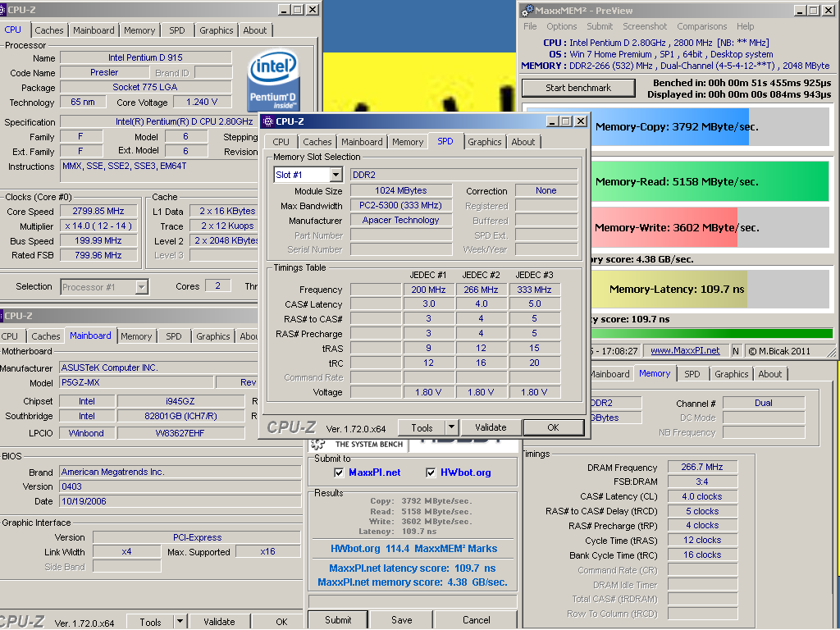Click the HWbot.org 114.4 MaxxMEM² Marks result
The height and width of the screenshot is (630, 840).
point(413,549)
